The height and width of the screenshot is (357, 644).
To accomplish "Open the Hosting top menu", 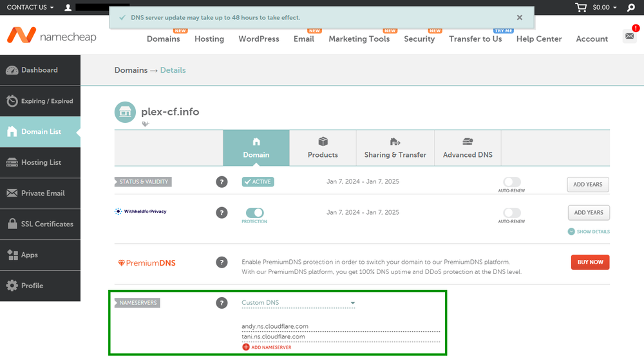I will [x=209, y=39].
